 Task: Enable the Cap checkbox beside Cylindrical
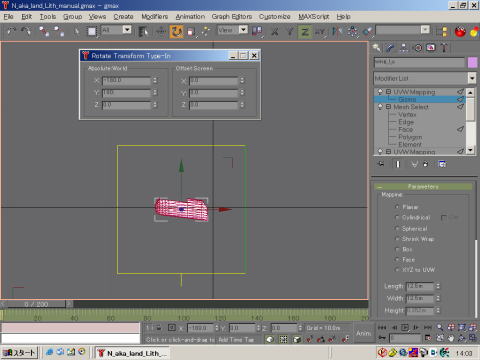444,217
